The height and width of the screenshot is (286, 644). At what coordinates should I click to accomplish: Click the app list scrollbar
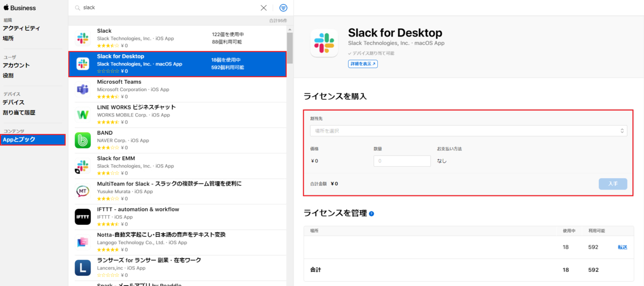click(x=290, y=48)
